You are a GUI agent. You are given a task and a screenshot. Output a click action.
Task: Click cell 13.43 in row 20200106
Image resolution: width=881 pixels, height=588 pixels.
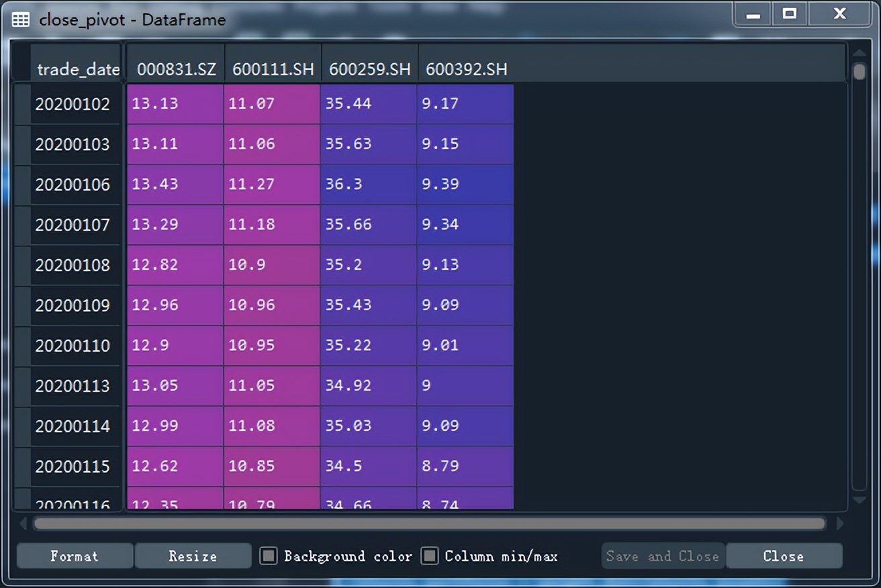[175, 185]
